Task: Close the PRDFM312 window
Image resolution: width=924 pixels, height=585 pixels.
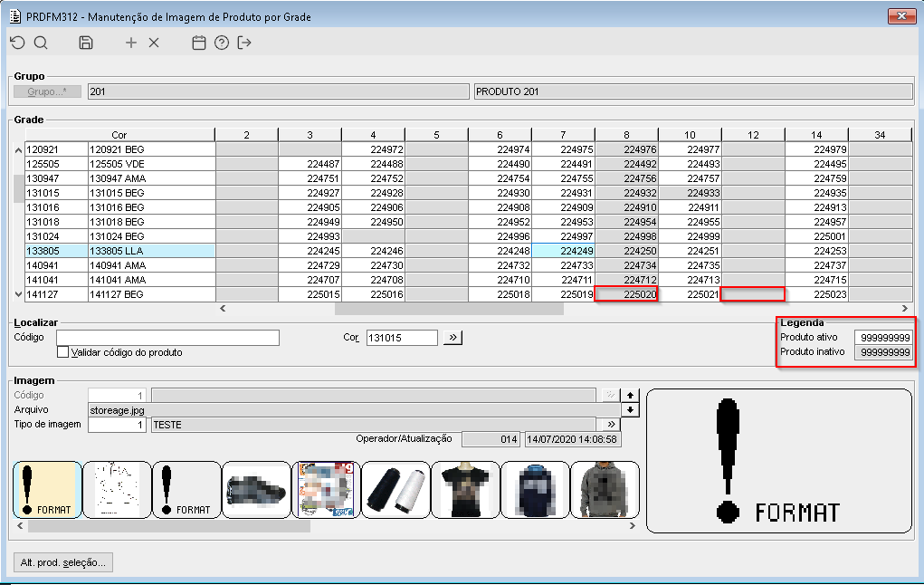Action: [901, 16]
